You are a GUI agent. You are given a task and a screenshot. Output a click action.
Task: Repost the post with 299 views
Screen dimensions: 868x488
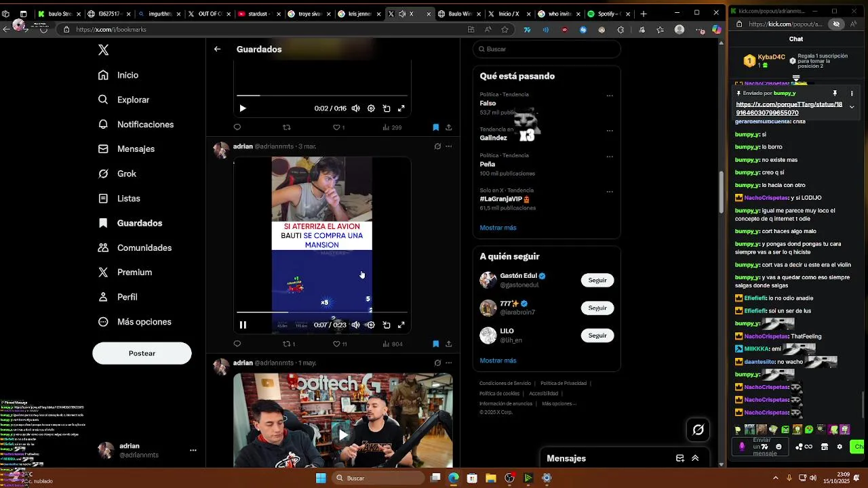point(286,127)
